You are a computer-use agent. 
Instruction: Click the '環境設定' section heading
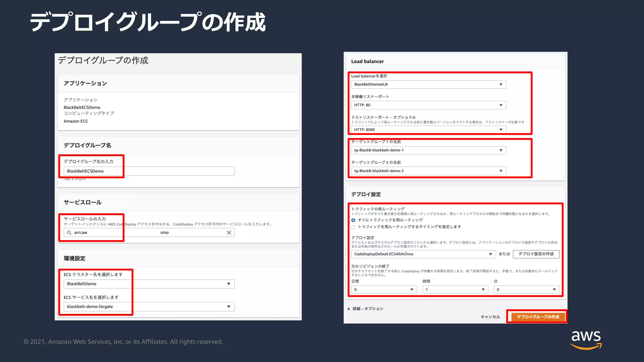point(75,258)
